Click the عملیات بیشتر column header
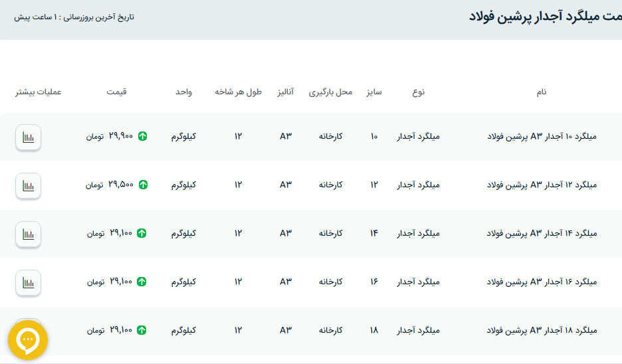The height and width of the screenshot is (364, 622). click(x=39, y=92)
